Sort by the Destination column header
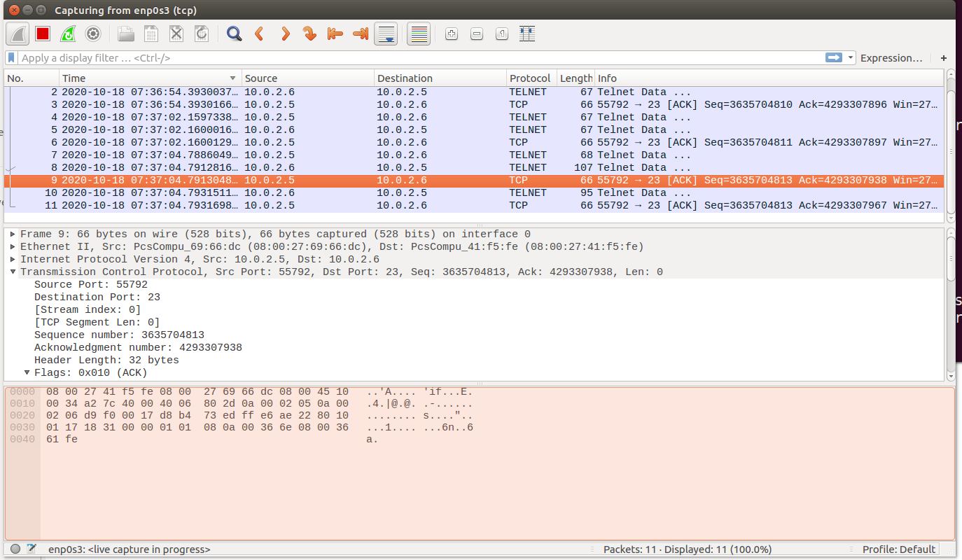Viewport: 962px width, 560px height. 440,78
